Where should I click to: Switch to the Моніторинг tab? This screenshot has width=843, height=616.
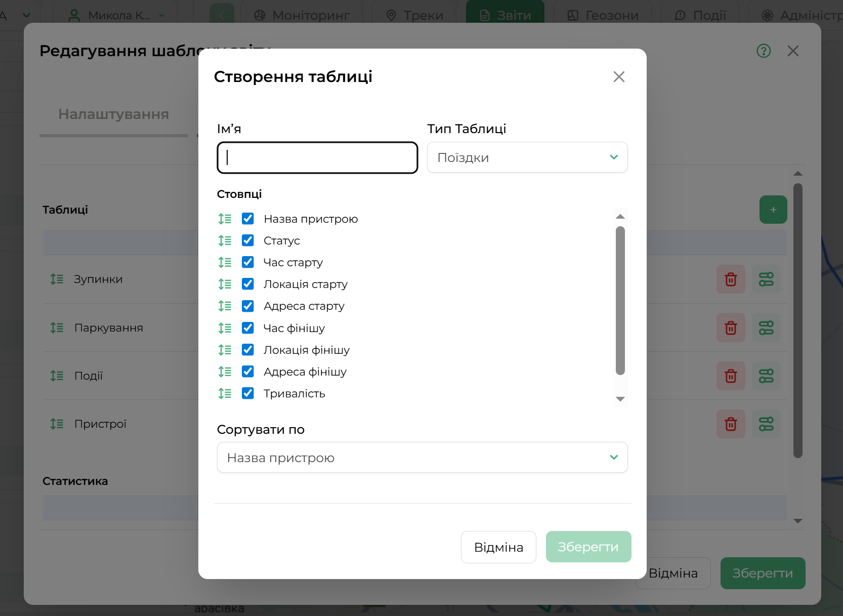pyautogui.click(x=302, y=15)
